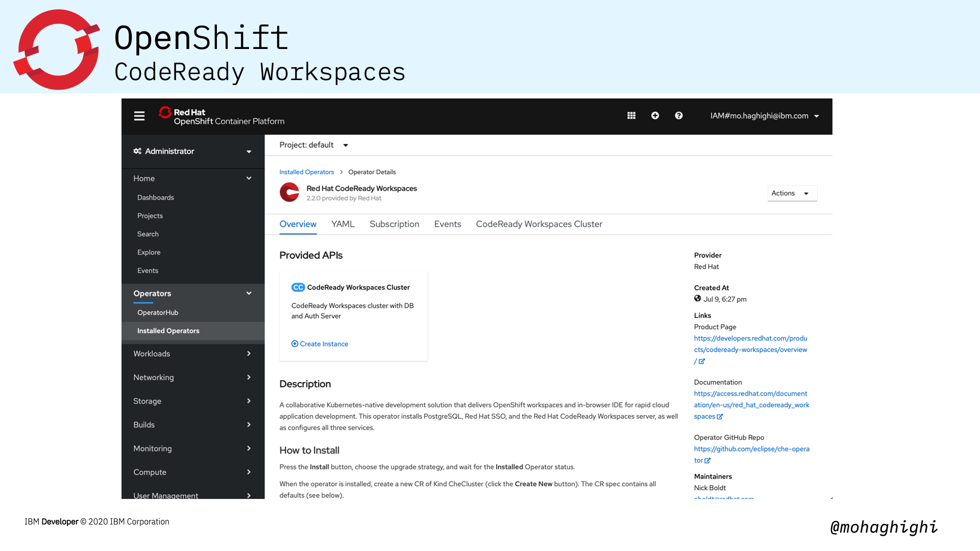Switch to the YAML tab
The width and height of the screenshot is (980, 551).
click(x=343, y=224)
